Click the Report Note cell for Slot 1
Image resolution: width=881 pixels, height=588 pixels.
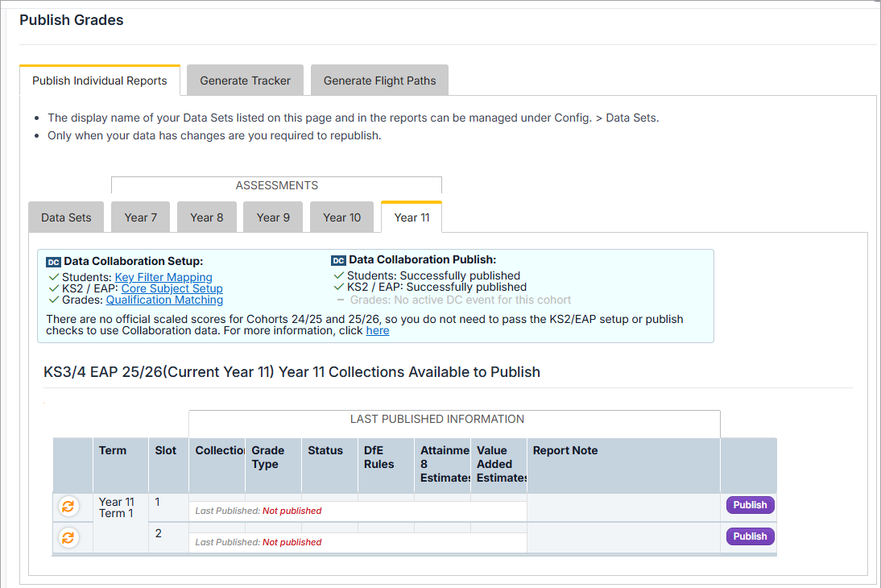[x=622, y=507]
